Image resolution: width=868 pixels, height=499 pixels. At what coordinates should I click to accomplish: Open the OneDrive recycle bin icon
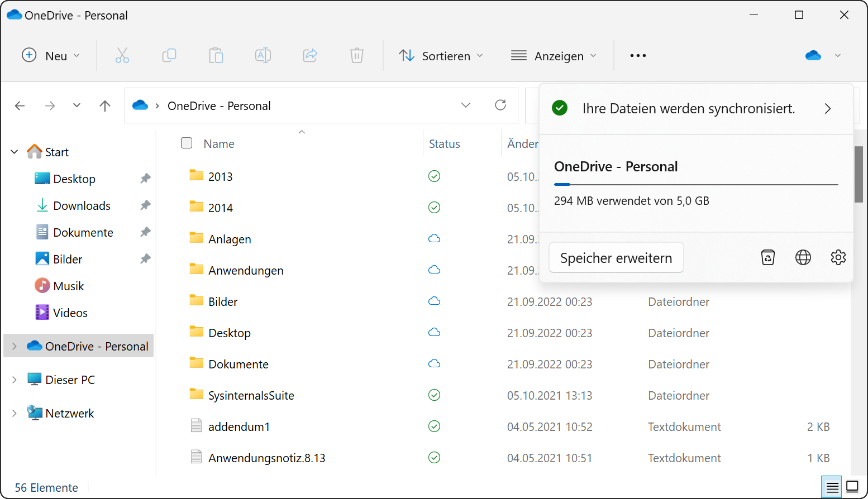pos(768,257)
